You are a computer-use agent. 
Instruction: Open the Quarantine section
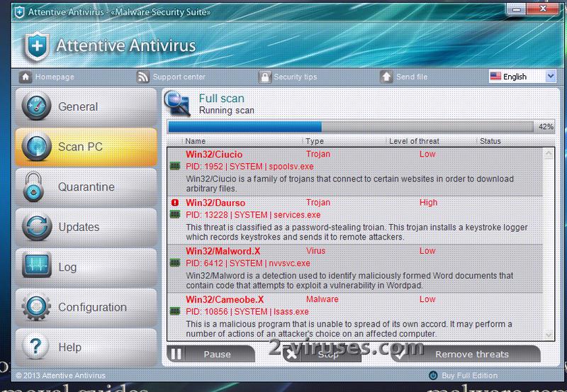tap(86, 187)
